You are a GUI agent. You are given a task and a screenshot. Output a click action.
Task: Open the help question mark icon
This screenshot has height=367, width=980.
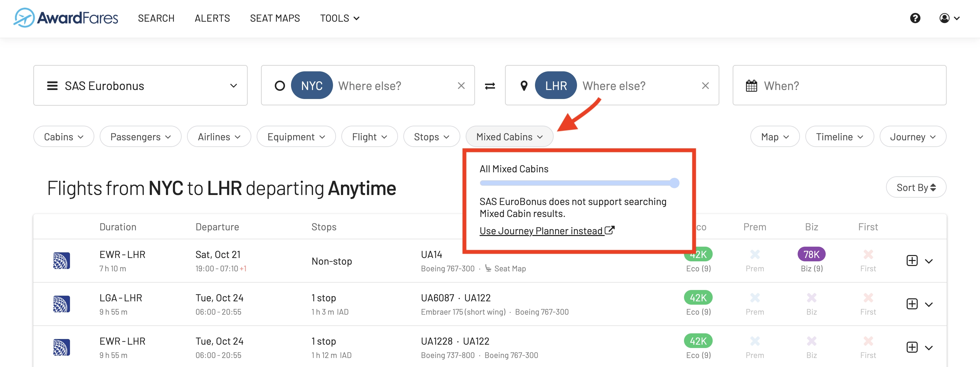(915, 18)
